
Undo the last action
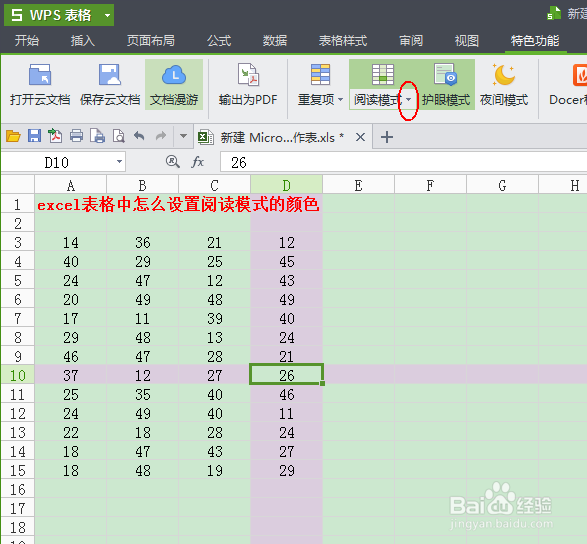tap(139, 136)
